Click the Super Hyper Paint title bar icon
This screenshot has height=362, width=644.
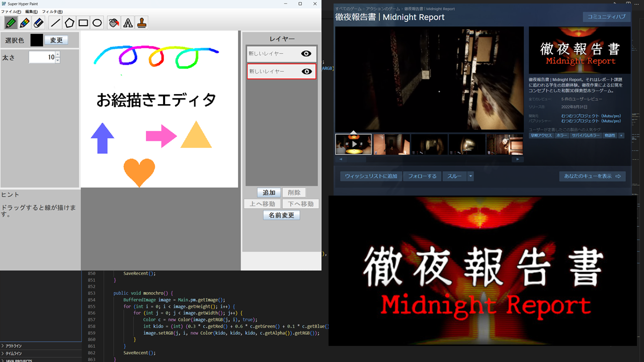pyautogui.click(x=4, y=4)
